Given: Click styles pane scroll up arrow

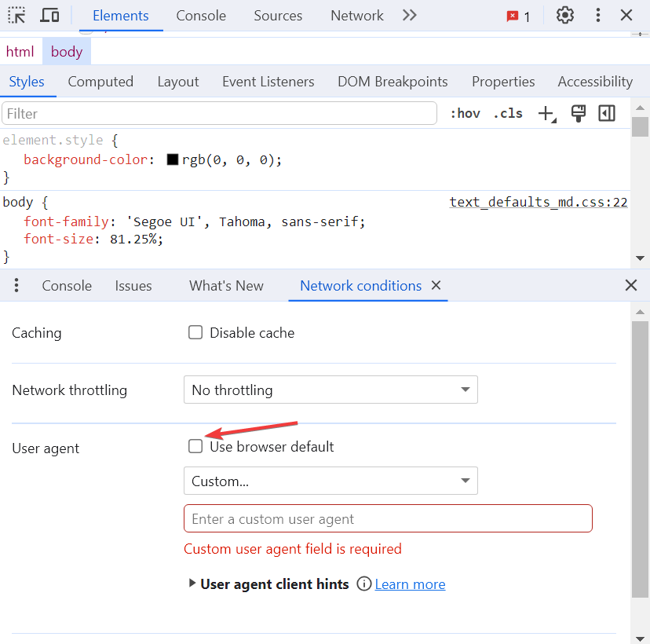Looking at the screenshot, I should [x=640, y=108].
